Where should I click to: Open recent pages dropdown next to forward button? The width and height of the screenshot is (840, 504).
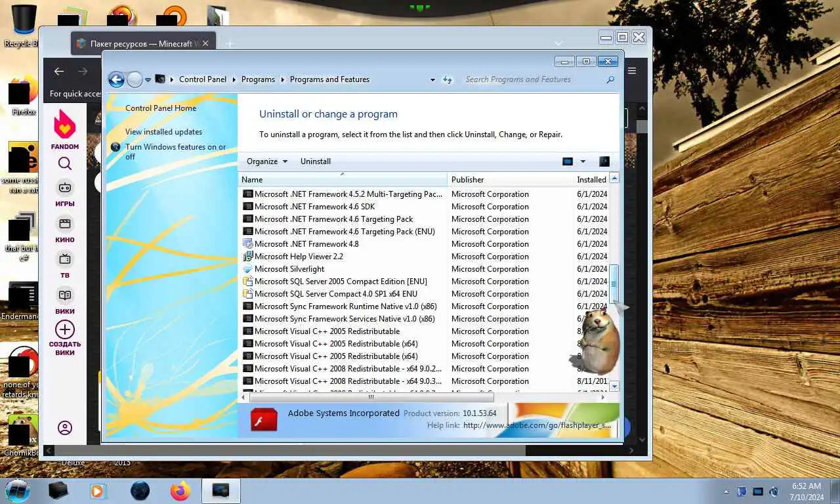point(148,79)
